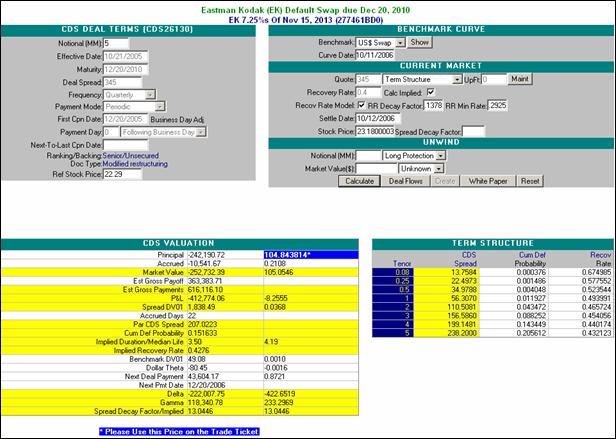The width and height of the screenshot is (616, 439).
Task: Click the First Cpn Date field
Action: [125, 119]
